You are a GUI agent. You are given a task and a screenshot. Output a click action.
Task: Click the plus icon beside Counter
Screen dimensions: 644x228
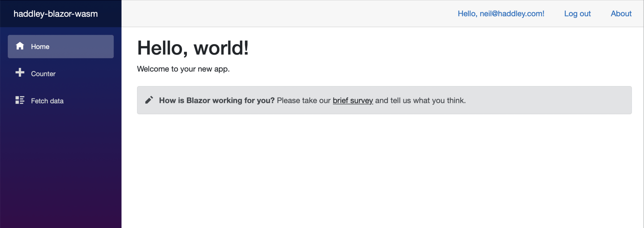point(20,72)
